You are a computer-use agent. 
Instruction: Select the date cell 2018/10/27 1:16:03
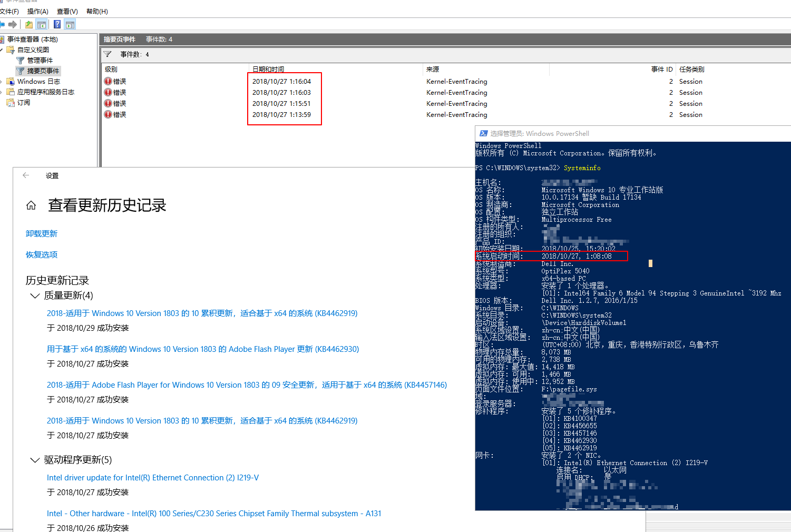coord(281,92)
